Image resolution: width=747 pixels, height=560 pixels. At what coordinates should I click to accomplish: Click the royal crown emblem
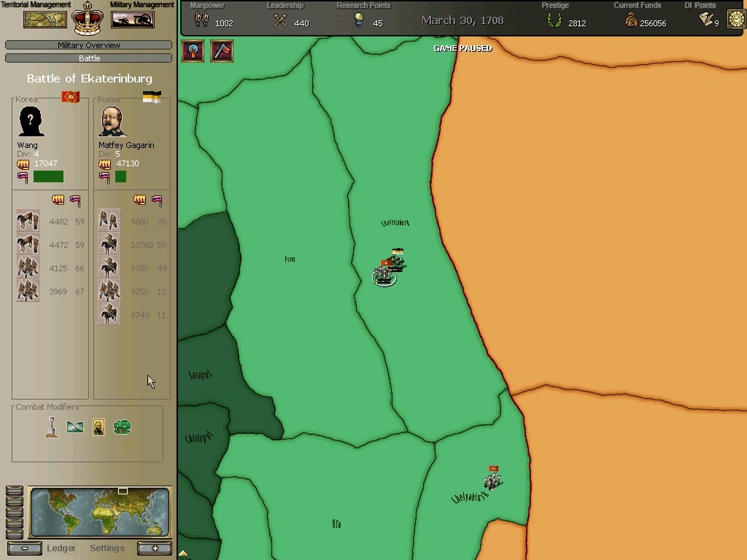tap(88, 19)
